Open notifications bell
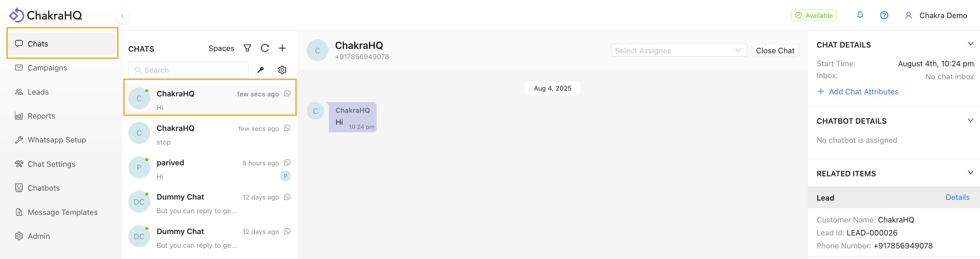The image size is (980, 259). click(860, 15)
